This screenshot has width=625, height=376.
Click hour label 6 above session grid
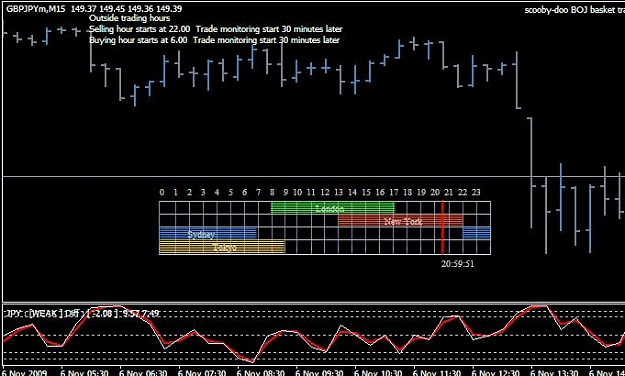click(x=244, y=192)
